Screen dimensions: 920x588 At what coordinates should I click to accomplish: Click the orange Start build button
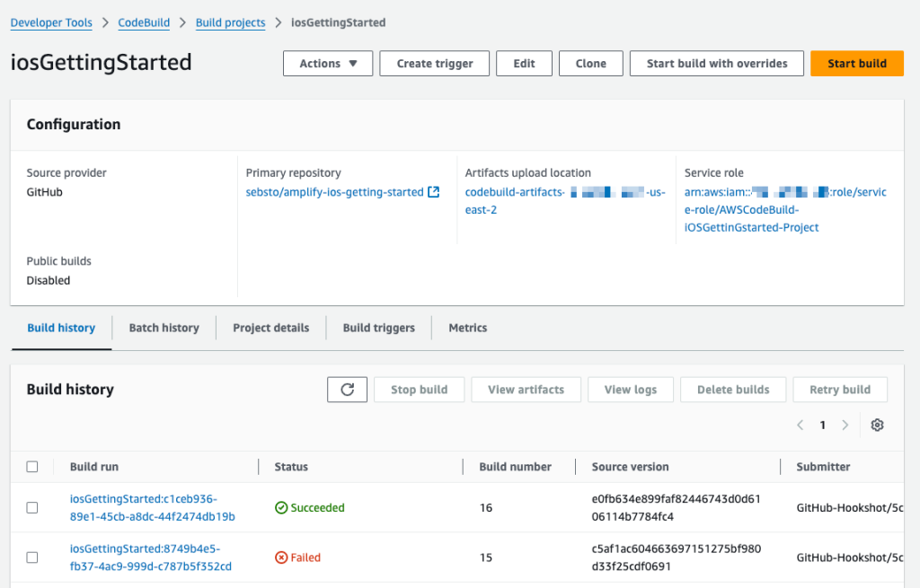coord(856,64)
